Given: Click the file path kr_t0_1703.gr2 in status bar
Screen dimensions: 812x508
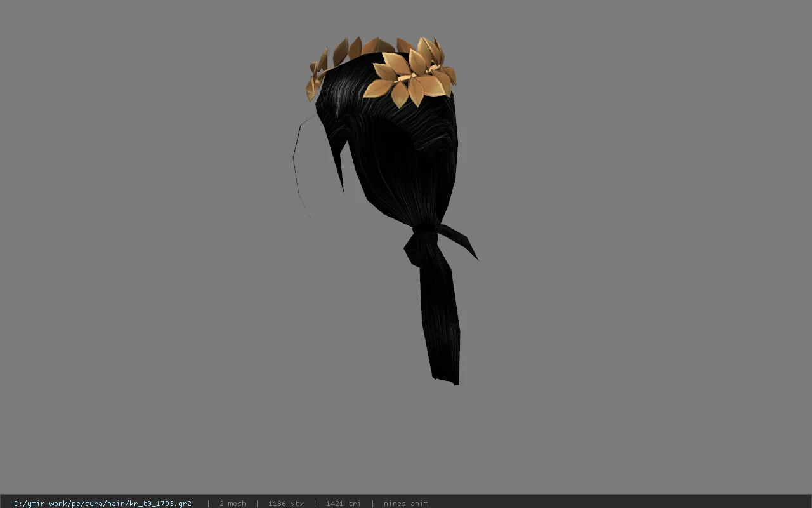Looking at the screenshot, I should [103, 504].
